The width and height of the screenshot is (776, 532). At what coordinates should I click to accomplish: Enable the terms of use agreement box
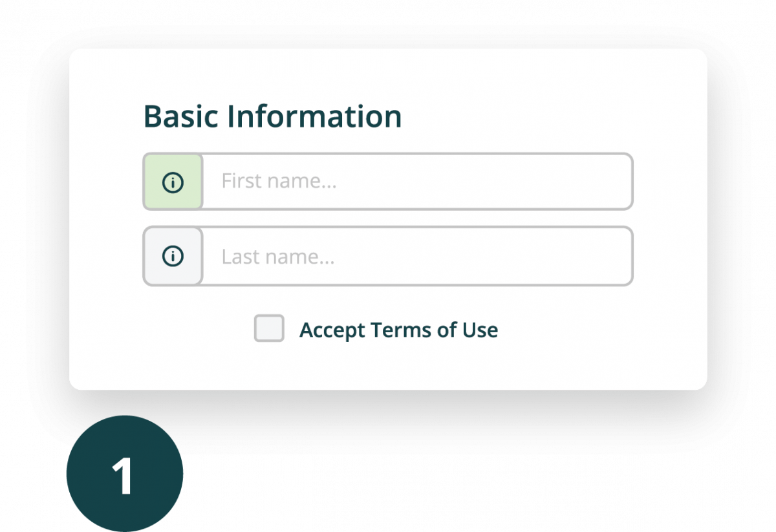[x=269, y=328]
